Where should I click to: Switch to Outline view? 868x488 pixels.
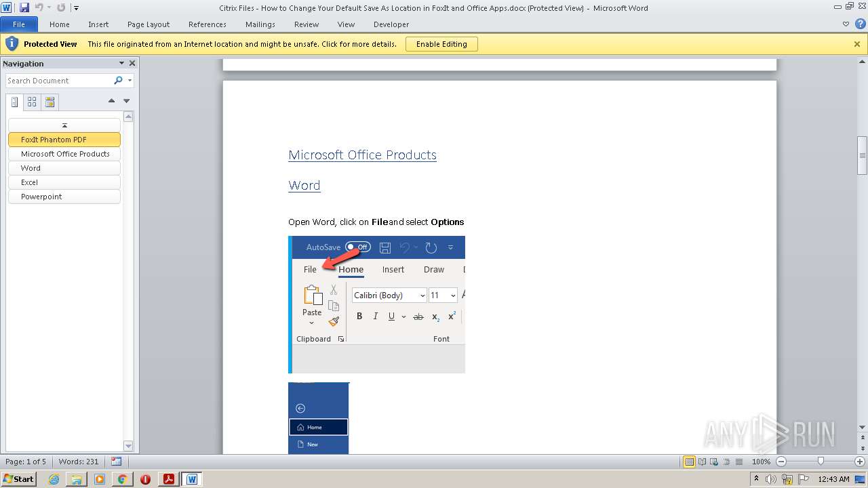coord(726,462)
